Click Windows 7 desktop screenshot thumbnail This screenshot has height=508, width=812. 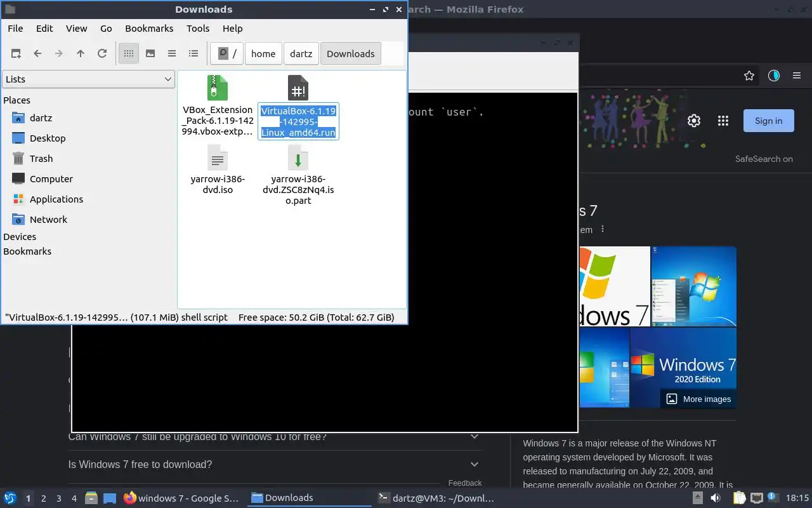pyautogui.click(x=693, y=286)
